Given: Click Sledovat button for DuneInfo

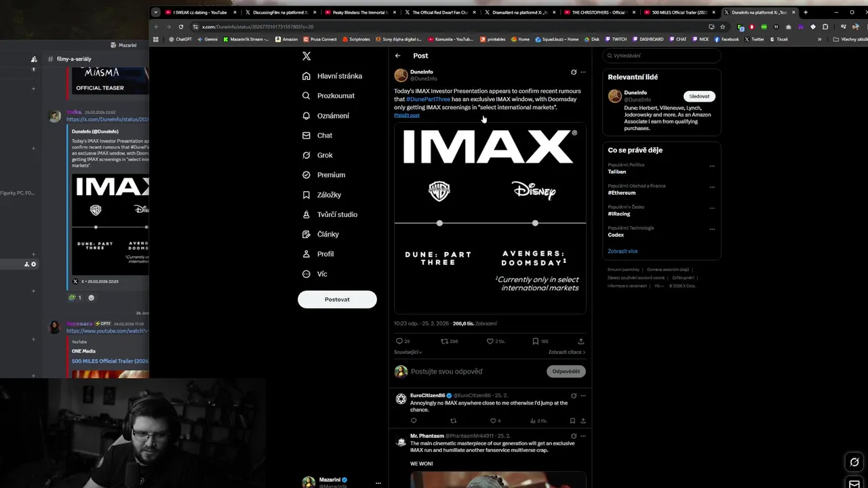Looking at the screenshot, I should 699,96.
